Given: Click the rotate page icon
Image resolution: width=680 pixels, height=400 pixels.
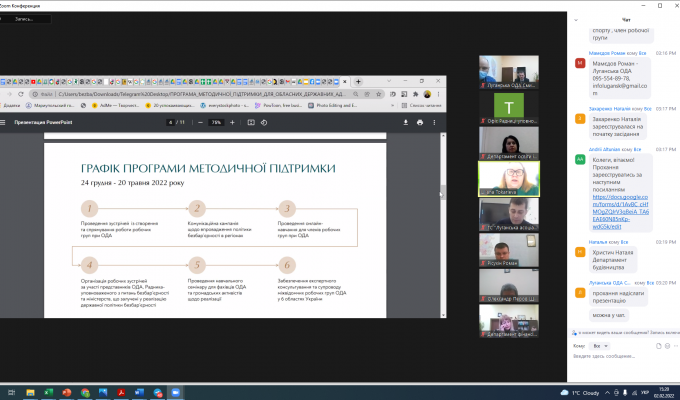Looking at the screenshot, I should [x=262, y=122].
